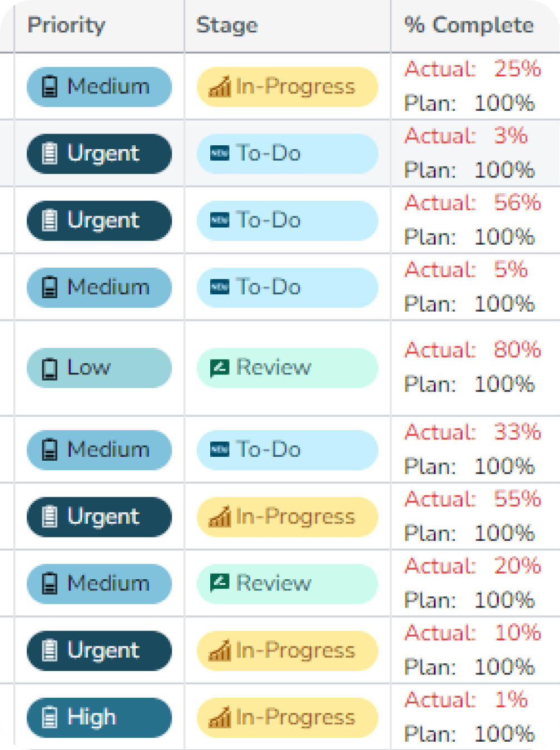This screenshot has height=750, width=560.
Task: Open In-Progress stage badge in the 1% actual row
Action: point(287,718)
